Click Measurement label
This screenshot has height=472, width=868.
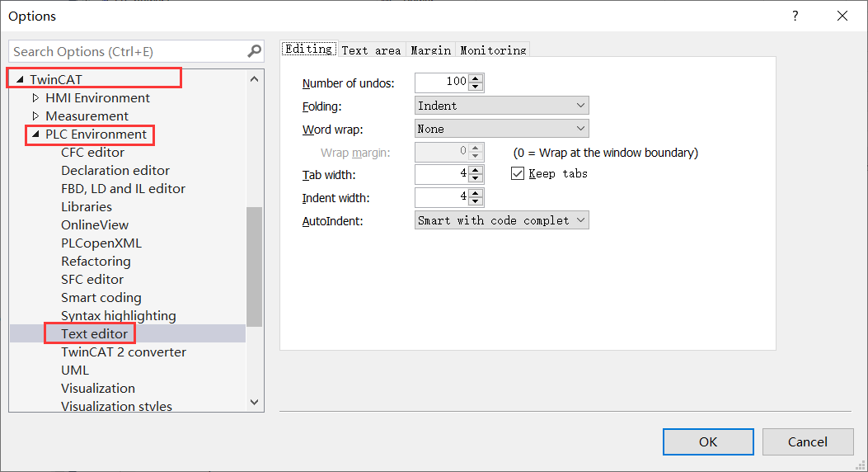(87, 116)
